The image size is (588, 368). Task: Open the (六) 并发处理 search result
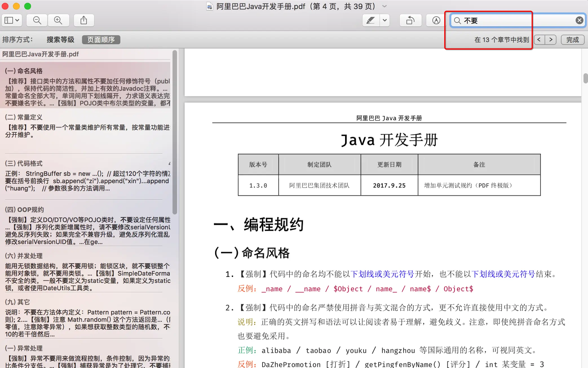tap(85, 269)
